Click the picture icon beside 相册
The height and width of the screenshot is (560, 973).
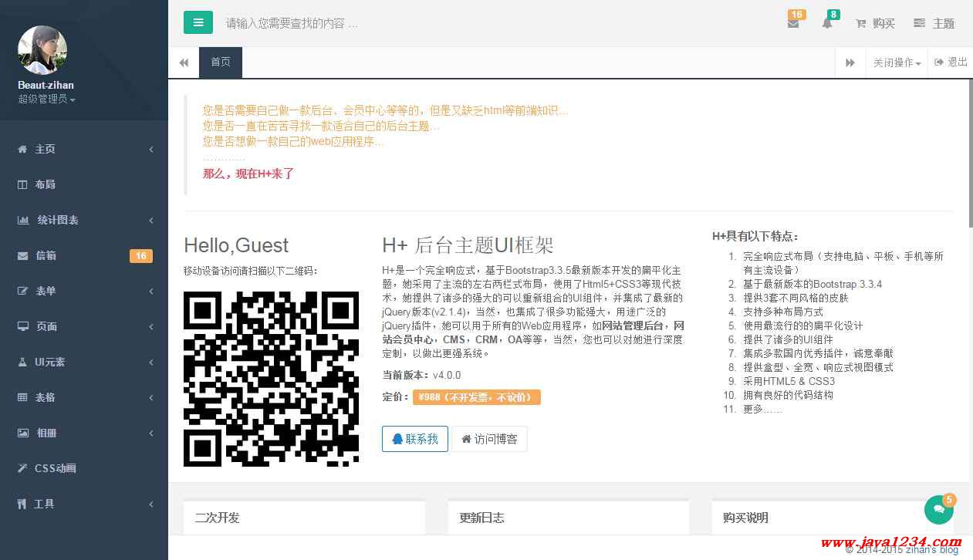[x=23, y=433]
